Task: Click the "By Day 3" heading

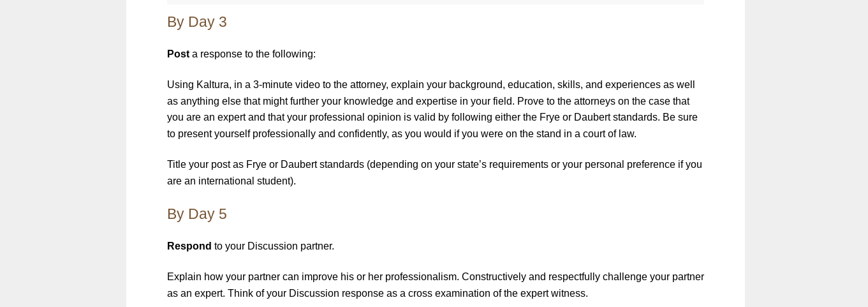Action: click(196, 22)
